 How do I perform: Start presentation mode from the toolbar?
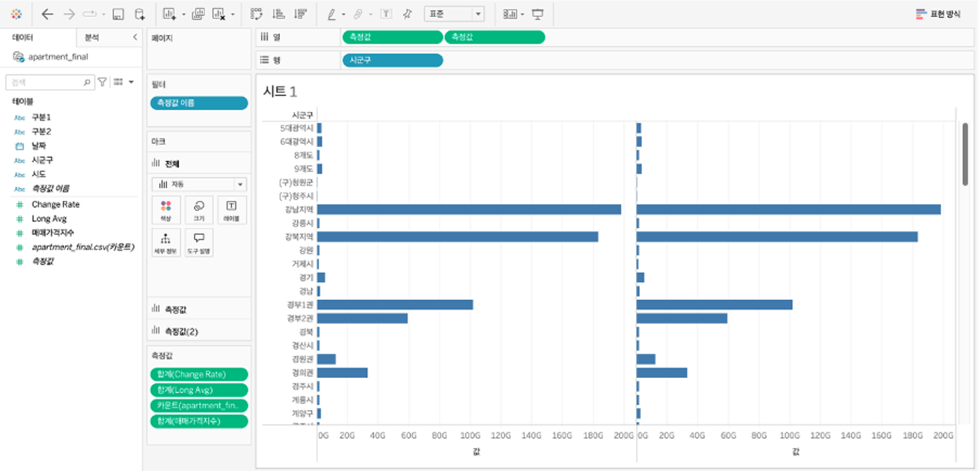(x=538, y=14)
